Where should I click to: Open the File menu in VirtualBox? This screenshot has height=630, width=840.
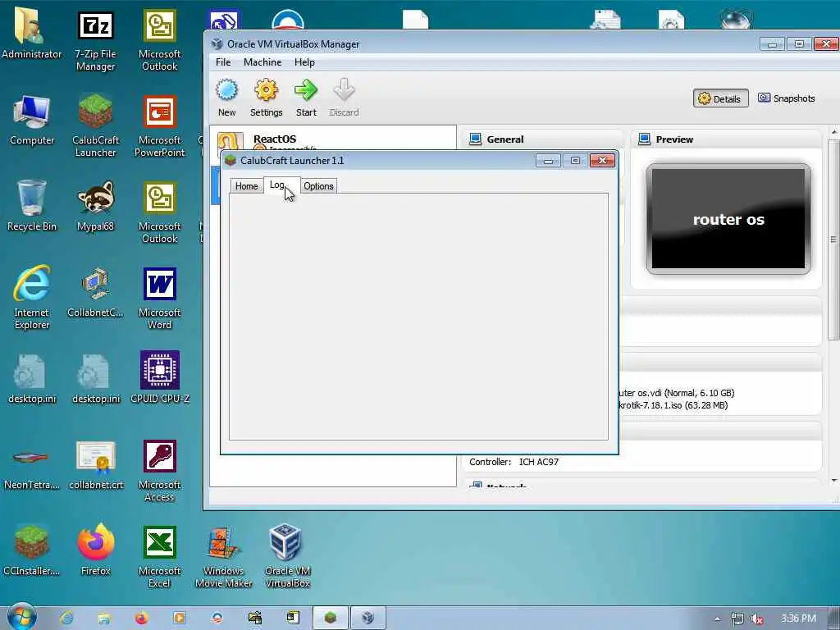coord(223,62)
